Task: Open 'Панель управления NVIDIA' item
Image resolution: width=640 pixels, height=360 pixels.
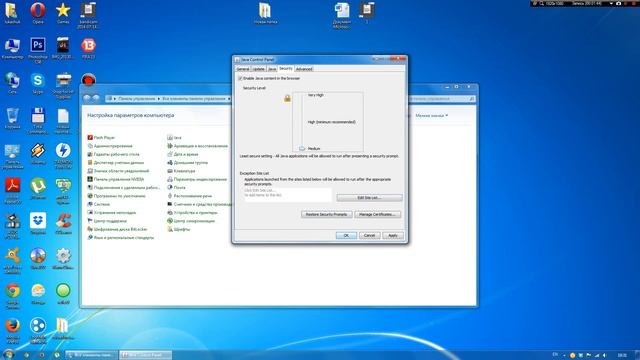Action: 116,179
